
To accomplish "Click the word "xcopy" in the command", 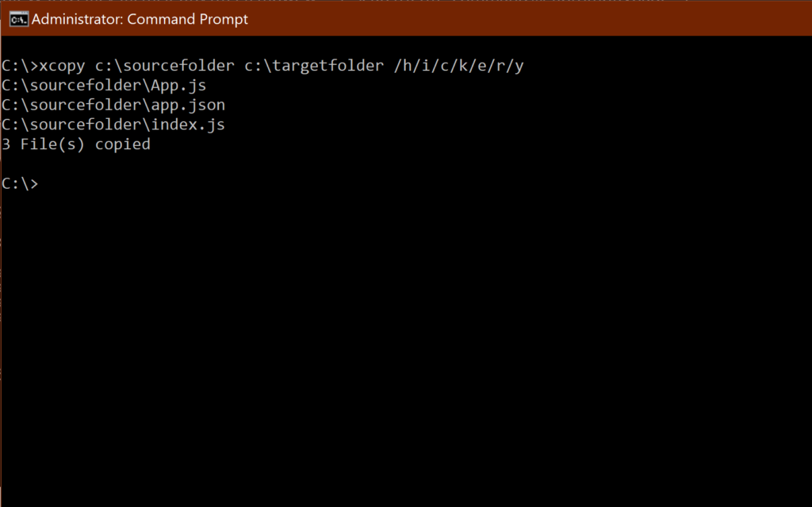I will click(62, 66).
